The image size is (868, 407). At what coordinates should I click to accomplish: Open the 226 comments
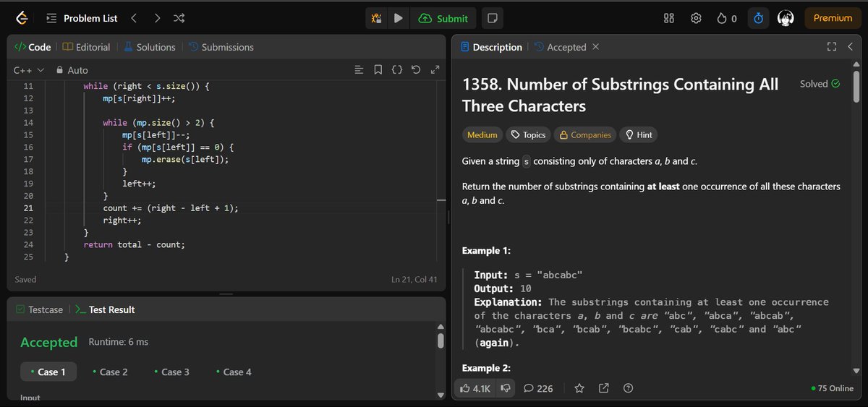538,388
